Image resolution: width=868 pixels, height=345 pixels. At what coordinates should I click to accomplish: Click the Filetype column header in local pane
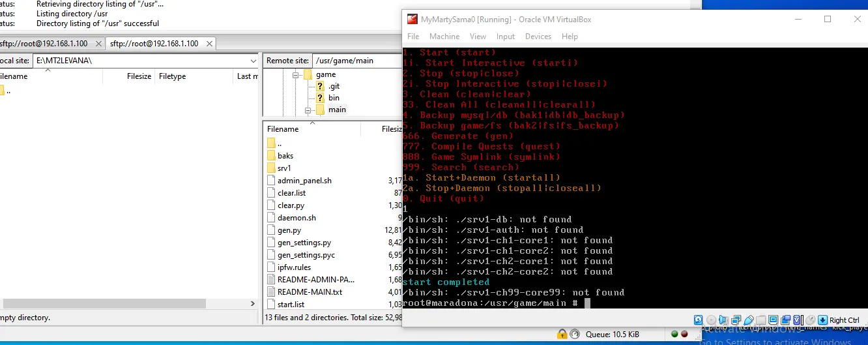pyautogui.click(x=172, y=76)
